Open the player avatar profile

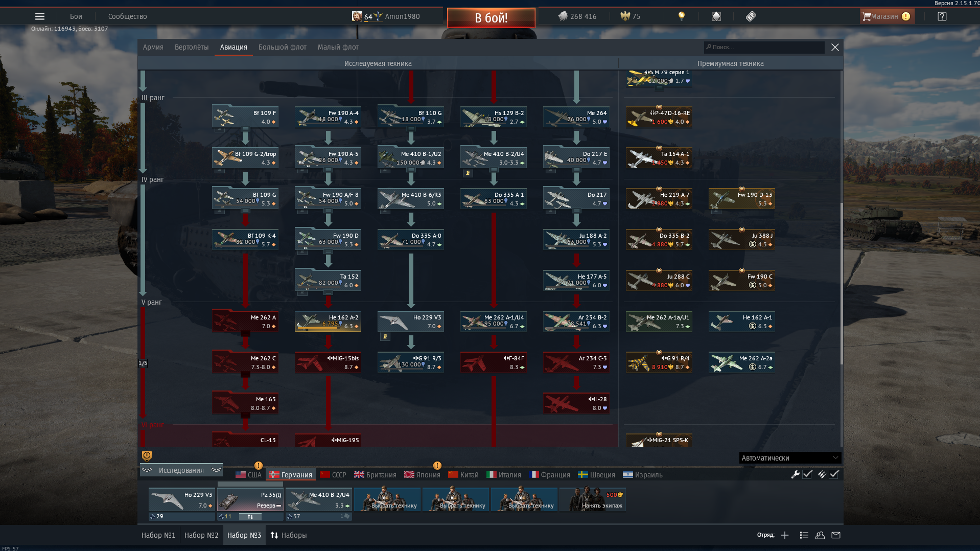[357, 16]
